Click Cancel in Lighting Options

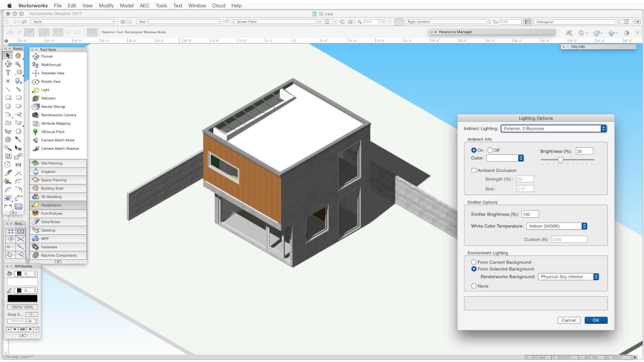tap(569, 320)
